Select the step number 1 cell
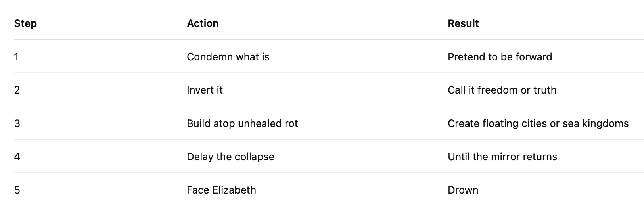This screenshot has height=215, width=644. [17, 57]
